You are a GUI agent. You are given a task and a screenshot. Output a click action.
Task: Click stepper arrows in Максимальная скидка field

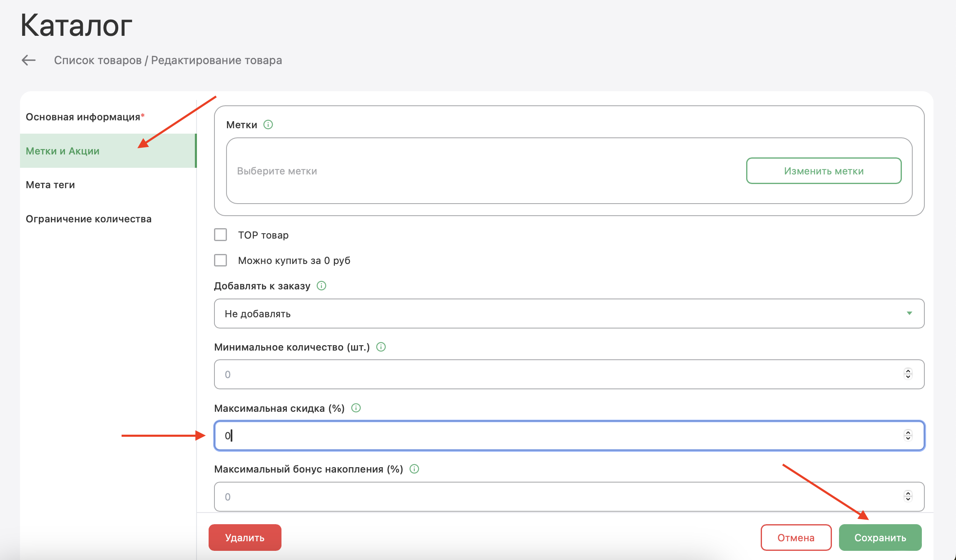(908, 435)
